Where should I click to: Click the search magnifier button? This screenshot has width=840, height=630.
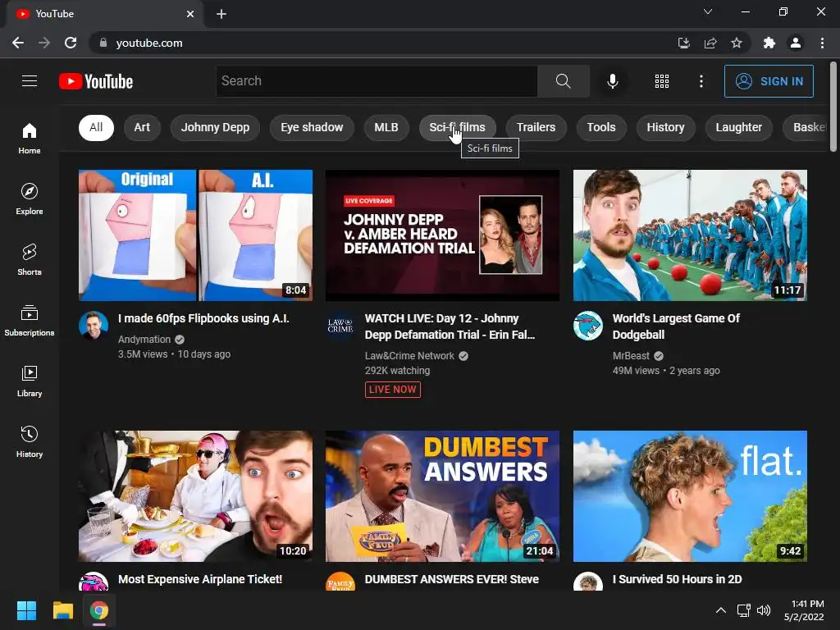click(563, 81)
